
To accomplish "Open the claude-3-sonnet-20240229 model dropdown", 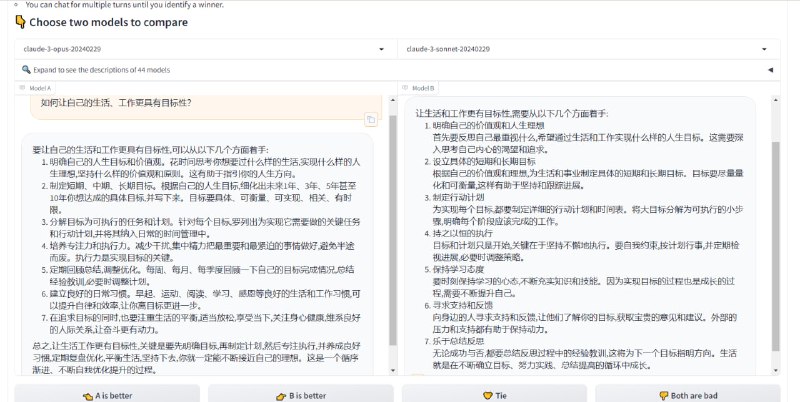I will [x=585, y=49].
